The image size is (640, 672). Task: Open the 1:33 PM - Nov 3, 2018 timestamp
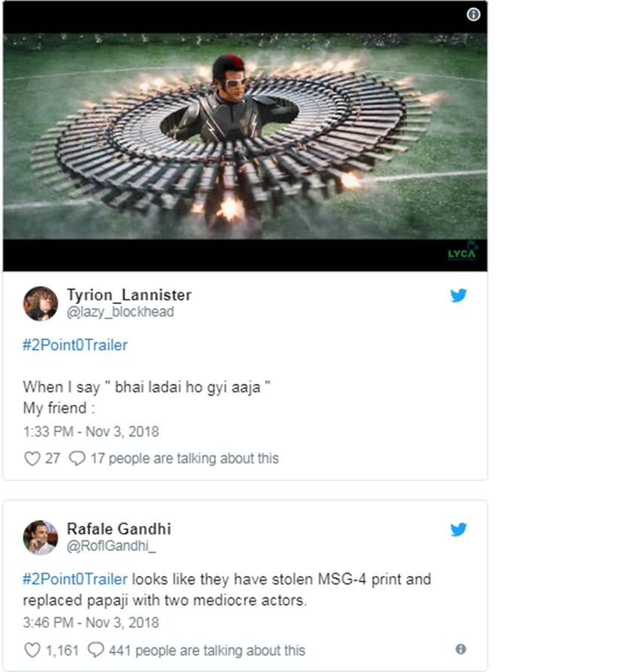point(91,432)
